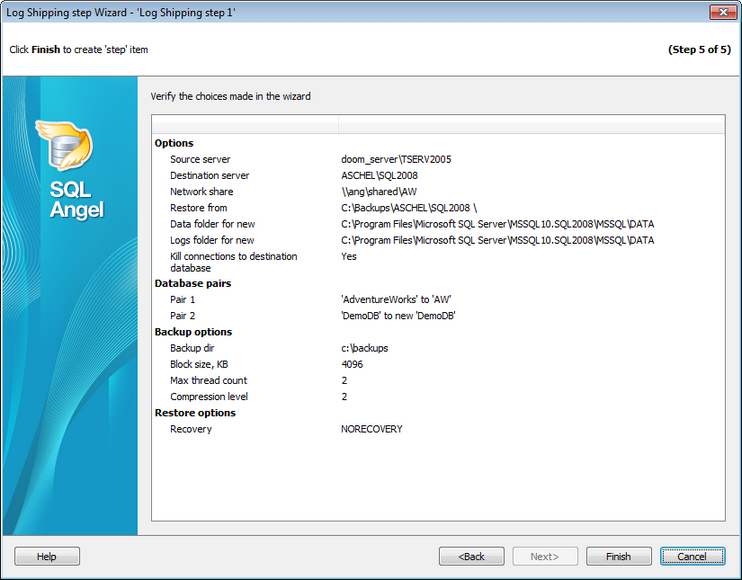Select the Database pairs section header

coord(193,283)
